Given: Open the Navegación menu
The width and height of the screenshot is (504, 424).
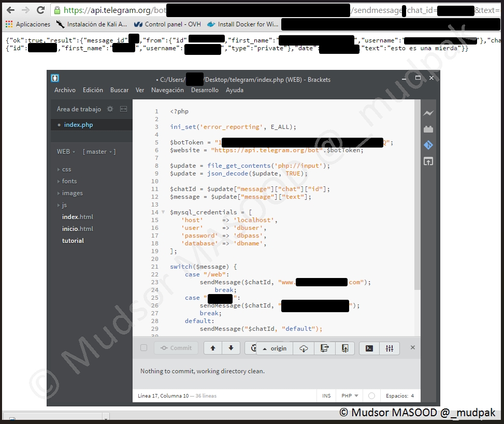Looking at the screenshot, I should click(x=167, y=90).
